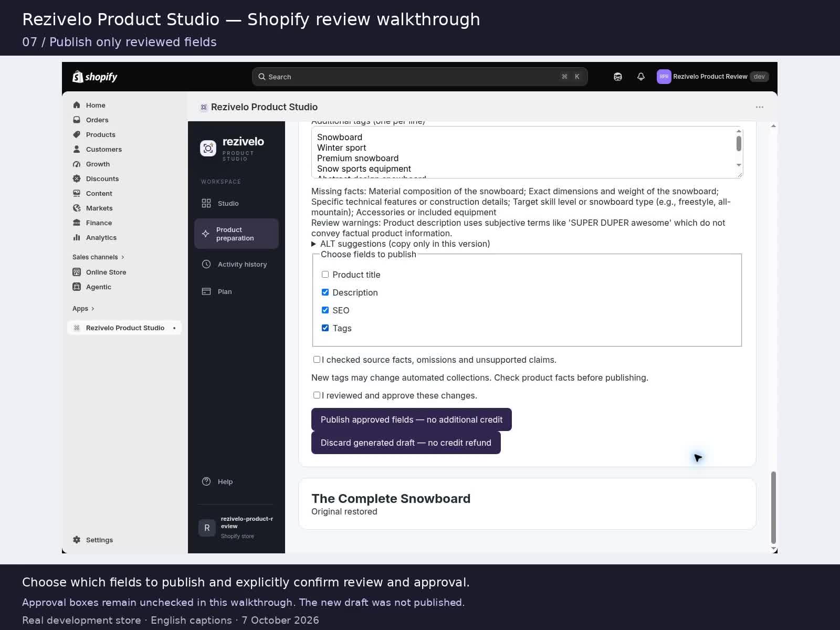Click the Discounts badge icon
840x630 pixels.
click(x=77, y=178)
